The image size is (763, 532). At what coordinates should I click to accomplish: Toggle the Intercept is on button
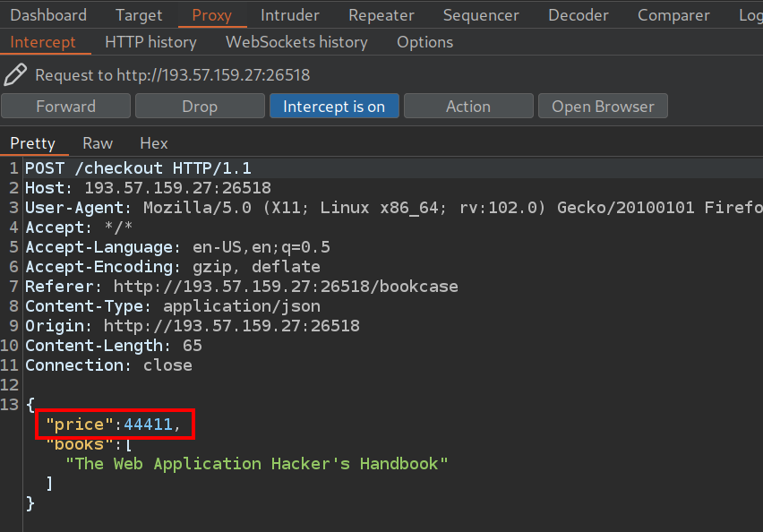(x=334, y=107)
